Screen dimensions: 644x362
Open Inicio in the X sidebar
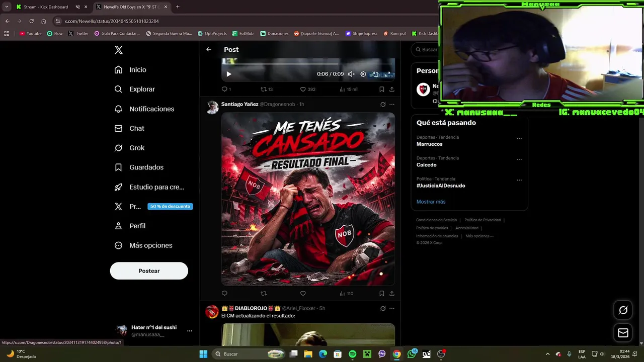click(130, 70)
